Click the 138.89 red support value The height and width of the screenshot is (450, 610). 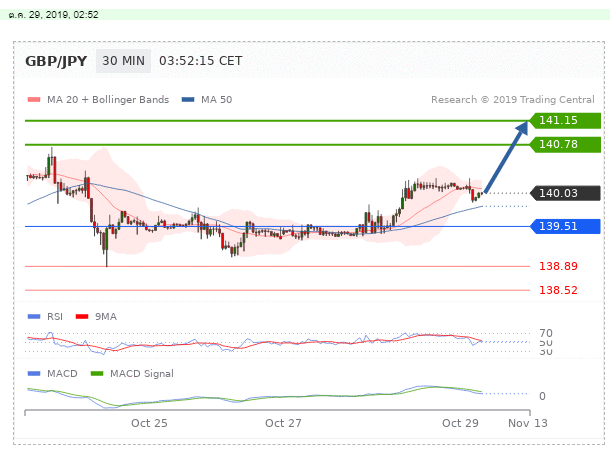click(558, 266)
